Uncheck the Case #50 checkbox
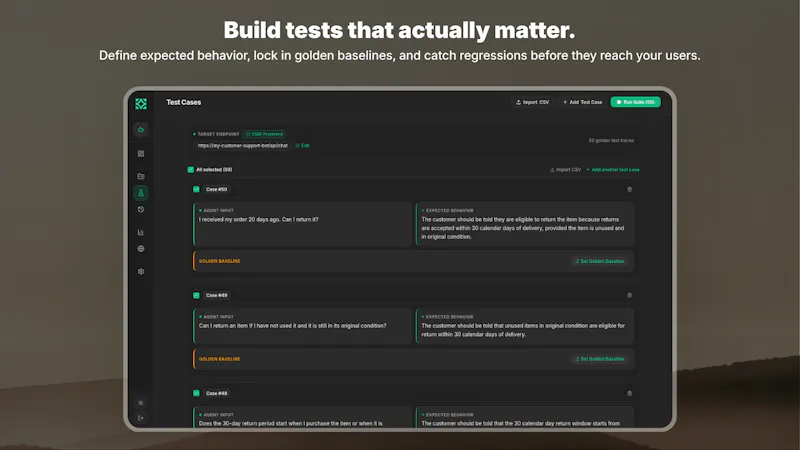The height and width of the screenshot is (450, 800). click(x=196, y=189)
